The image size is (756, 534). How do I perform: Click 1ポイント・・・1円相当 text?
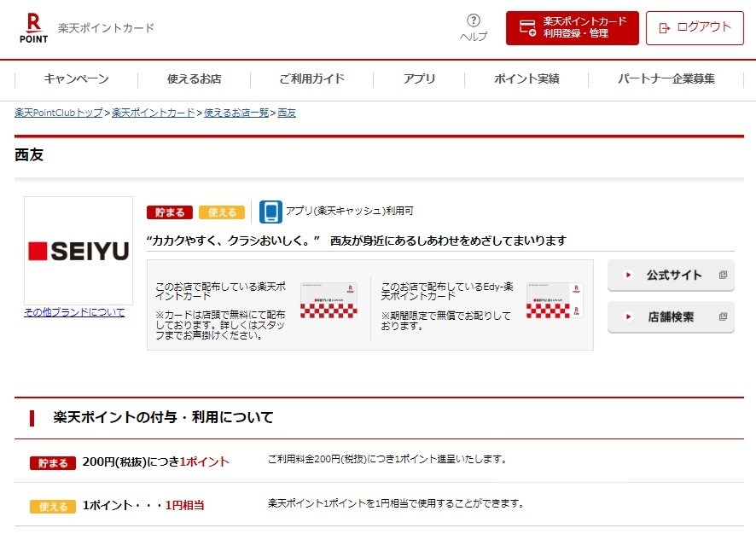(x=143, y=505)
